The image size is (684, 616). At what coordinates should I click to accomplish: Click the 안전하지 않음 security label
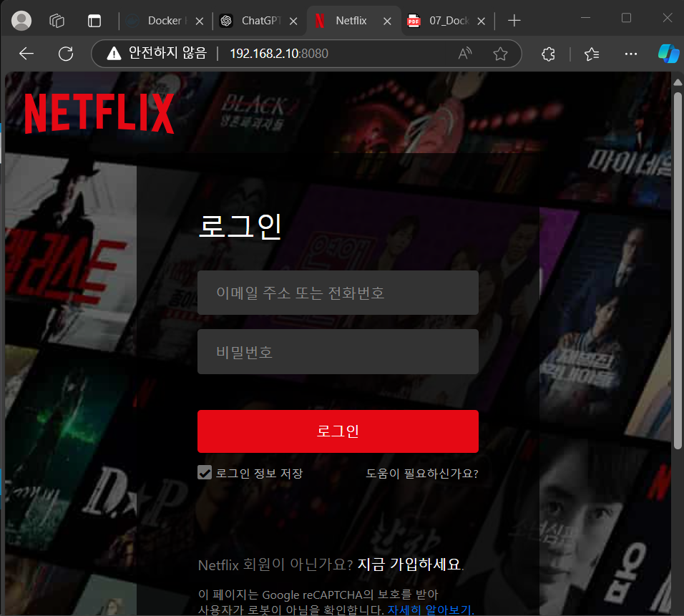[167, 53]
